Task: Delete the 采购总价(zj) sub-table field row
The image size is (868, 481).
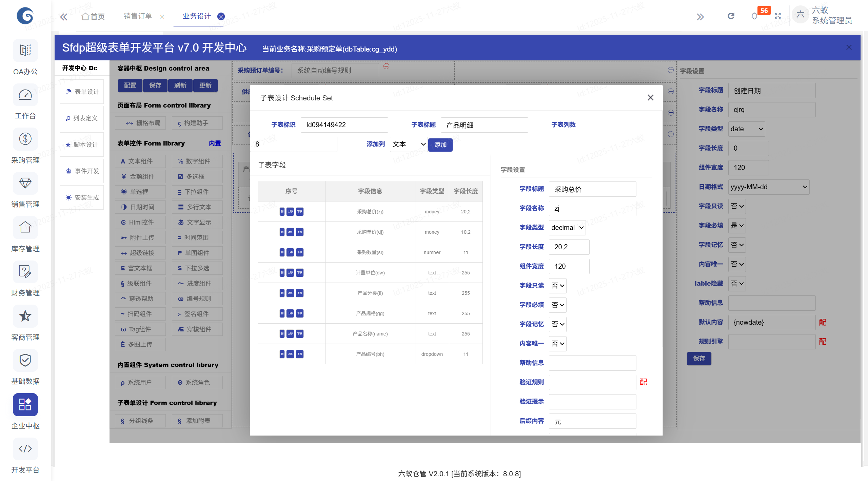Action: (x=282, y=212)
